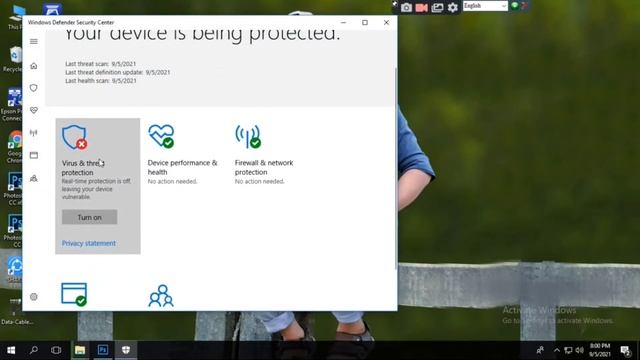
Task: Open Task View on taskbar
Action: [x=56, y=350]
